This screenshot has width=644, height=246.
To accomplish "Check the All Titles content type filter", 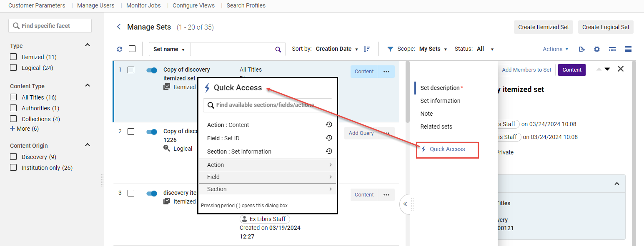I will 13,97.
